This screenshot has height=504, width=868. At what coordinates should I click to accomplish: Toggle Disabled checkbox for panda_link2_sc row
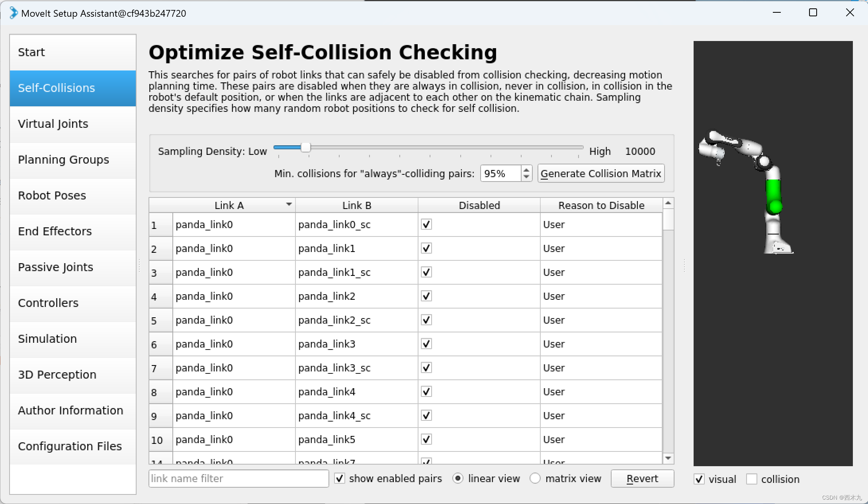click(x=426, y=320)
